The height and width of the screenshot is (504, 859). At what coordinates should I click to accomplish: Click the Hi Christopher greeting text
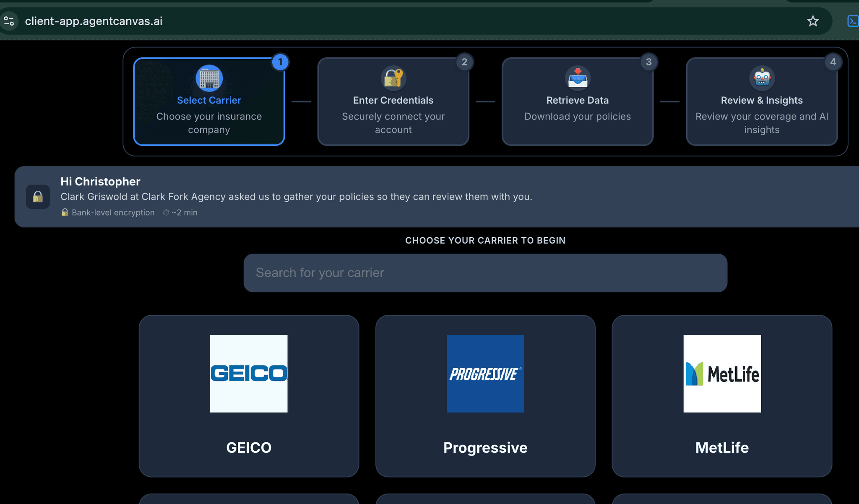click(100, 182)
